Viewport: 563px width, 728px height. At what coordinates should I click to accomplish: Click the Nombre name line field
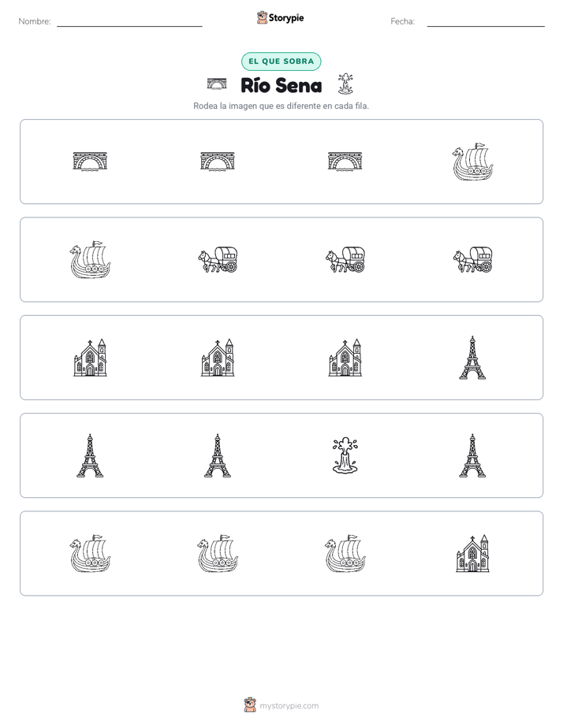(x=129, y=21)
